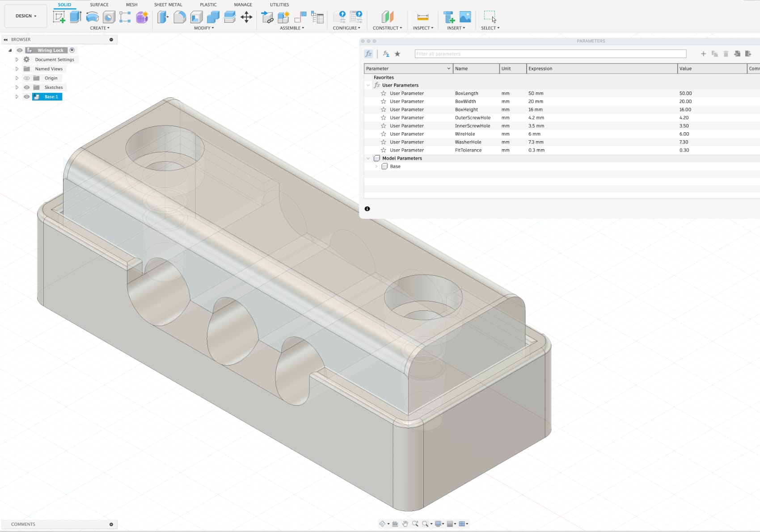Open the DESIGN workspace dropdown

[x=26, y=16]
